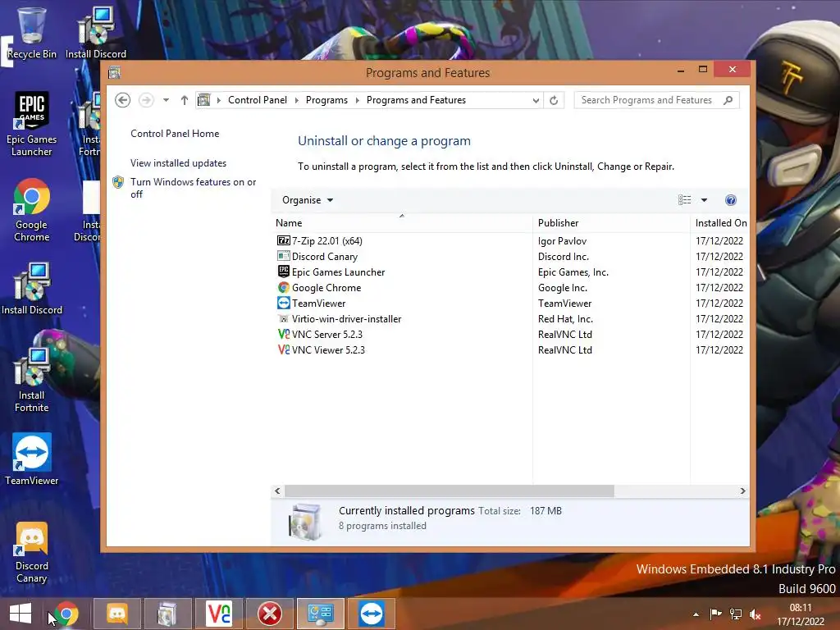The width and height of the screenshot is (840, 630).
Task: Open the Windows Start button
Action: [21, 614]
